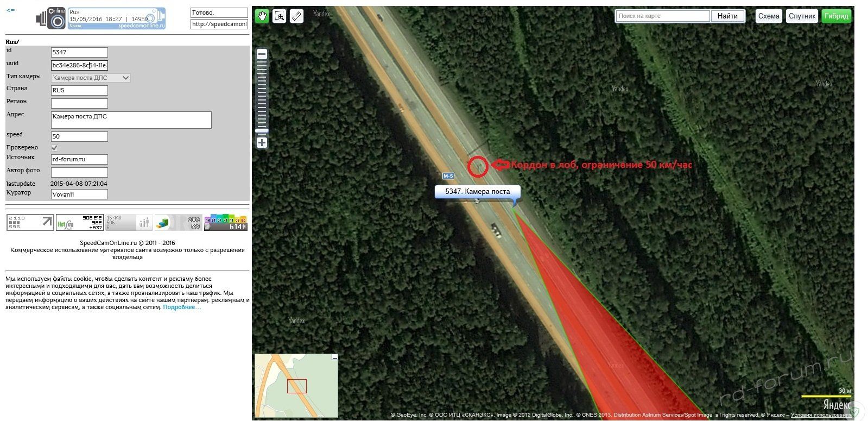868x421 pixels.
Task: Select the ruler distance measuring tool
Action: click(296, 16)
